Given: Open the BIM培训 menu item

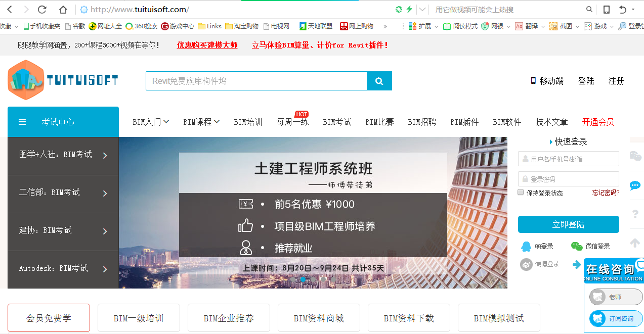Looking at the screenshot, I should click(x=248, y=122).
